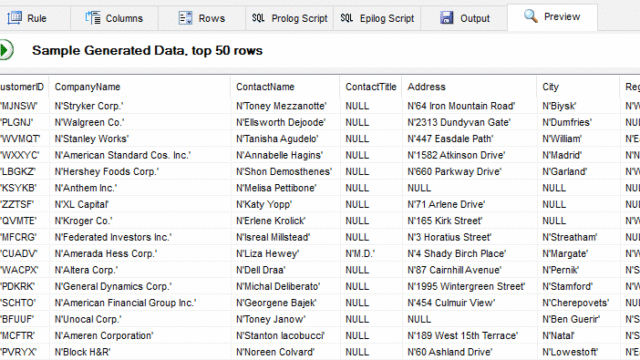Image resolution: width=640 pixels, height=360 pixels.
Task: Select cell N'Altera Corp.'
Action: tap(139, 270)
